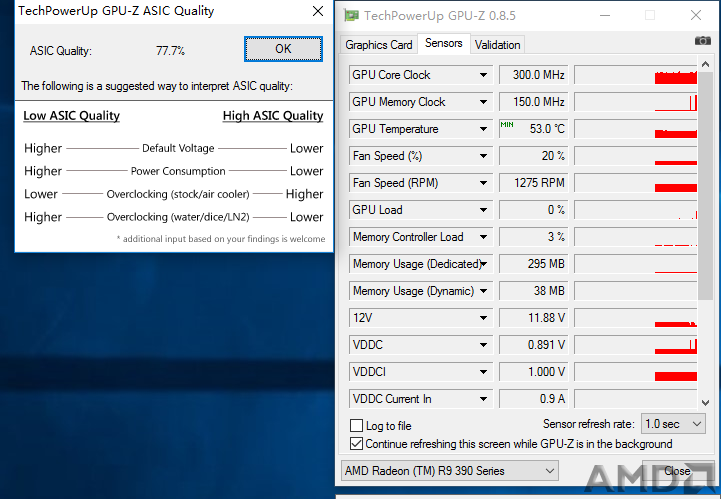Image resolution: width=721 pixels, height=499 pixels.
Task: Click the 0.9 A current reading
Action: point(534,399)
